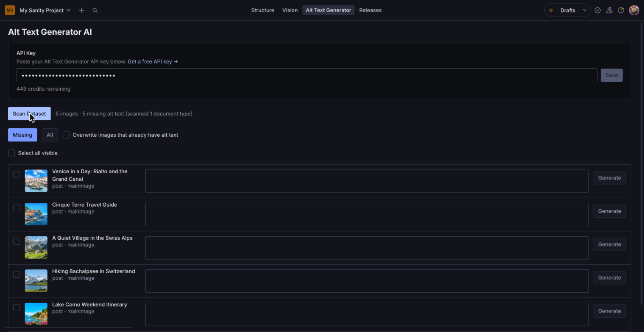Enable overwrite images that already have alt text
644x332 pixels.
[x=66, y=135]
